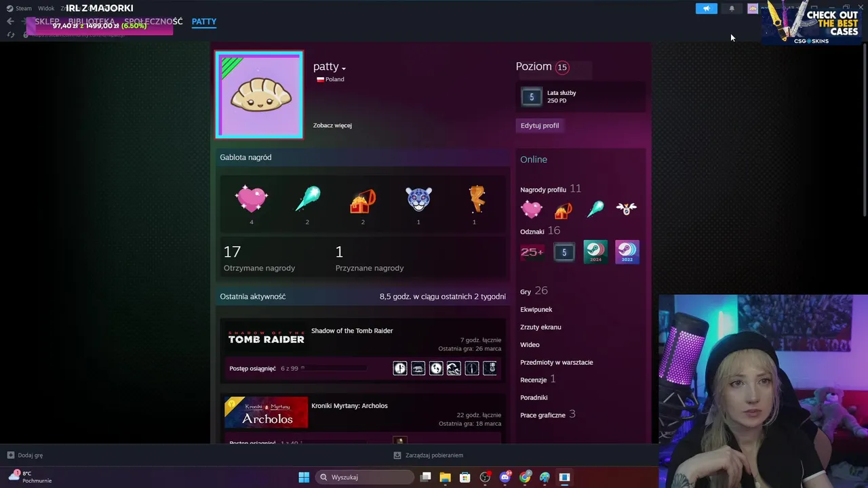
Task: Expand the patty username dropdown arrow
Action: [x=344, y=68]
